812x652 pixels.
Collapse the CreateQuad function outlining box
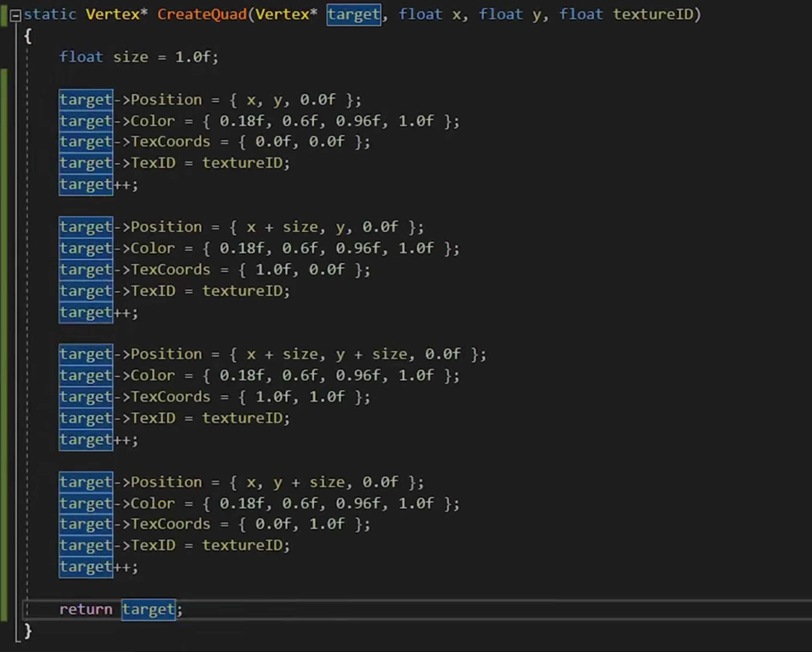(x=15, y=16)
